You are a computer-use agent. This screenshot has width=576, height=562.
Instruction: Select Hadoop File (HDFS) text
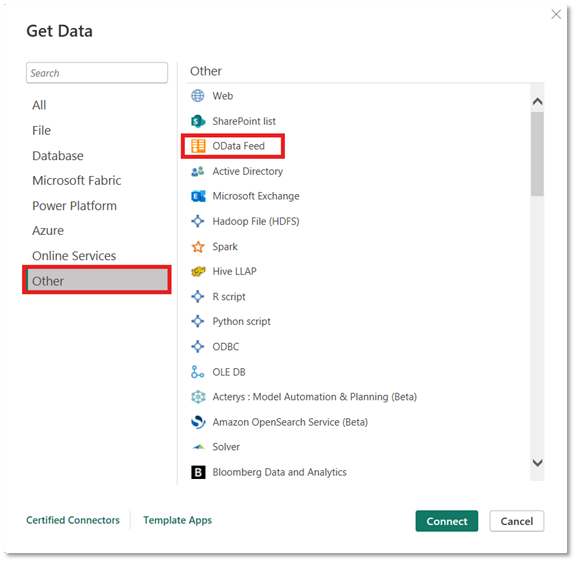(x=256, y=221)
